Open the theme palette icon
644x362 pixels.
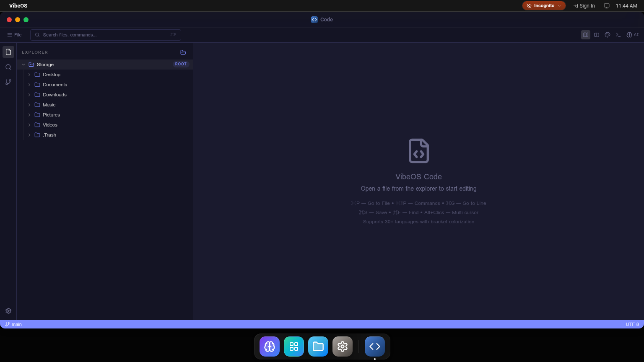point(608,35)
